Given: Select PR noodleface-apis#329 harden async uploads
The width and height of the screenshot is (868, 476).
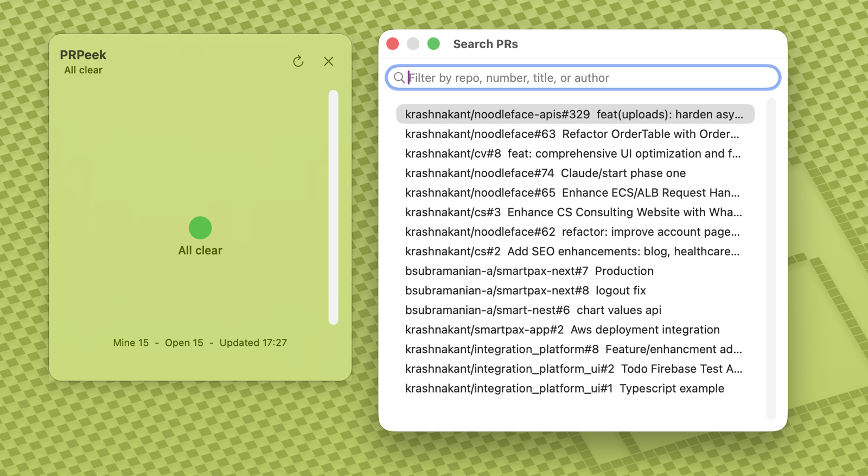Looking at the screenshot, I should point(575,114).
